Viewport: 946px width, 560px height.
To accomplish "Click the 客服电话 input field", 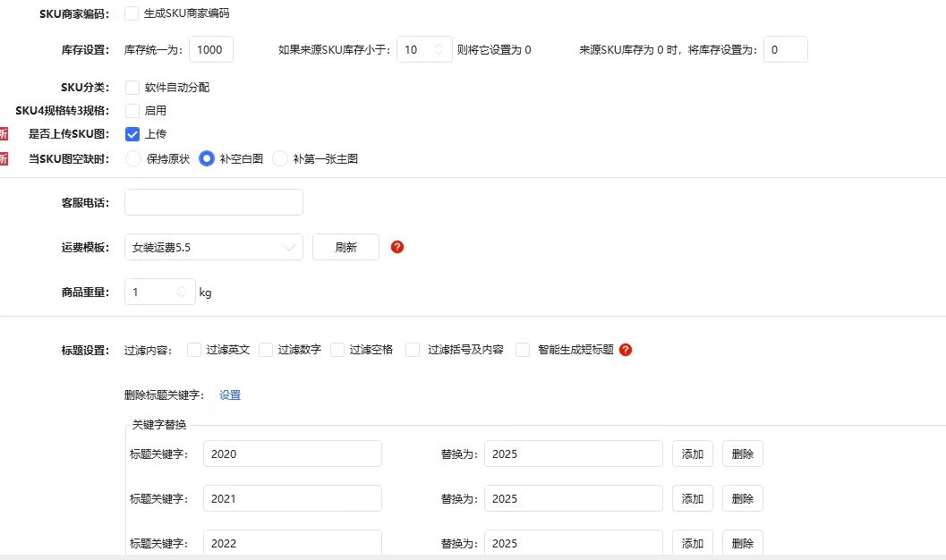I will [213, 202].
